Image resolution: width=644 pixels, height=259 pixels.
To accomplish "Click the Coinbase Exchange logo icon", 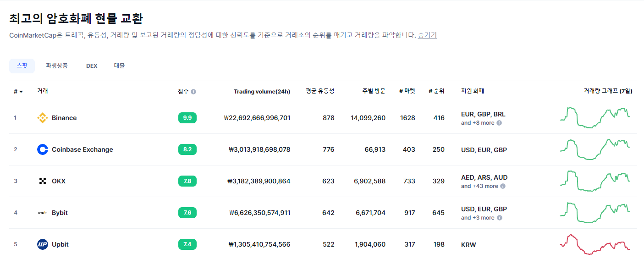I will coord(43,149).
